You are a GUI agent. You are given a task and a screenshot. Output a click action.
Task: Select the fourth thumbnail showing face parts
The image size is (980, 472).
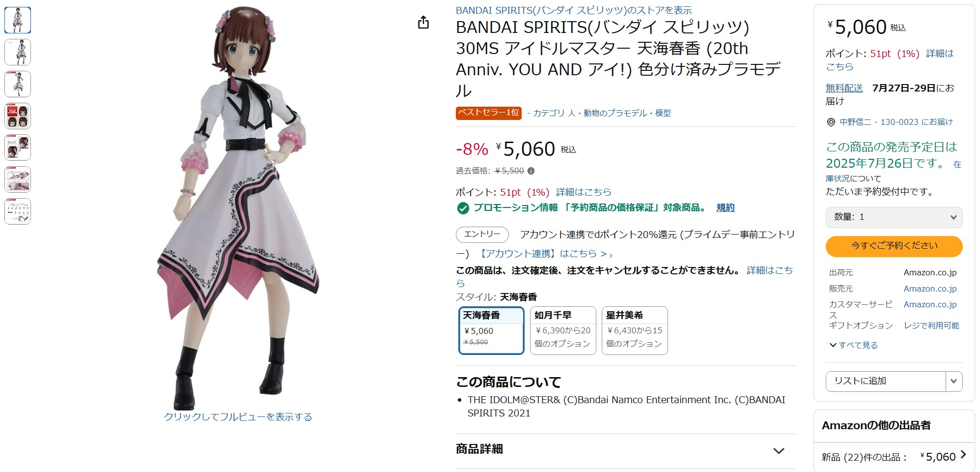[18, 116]
